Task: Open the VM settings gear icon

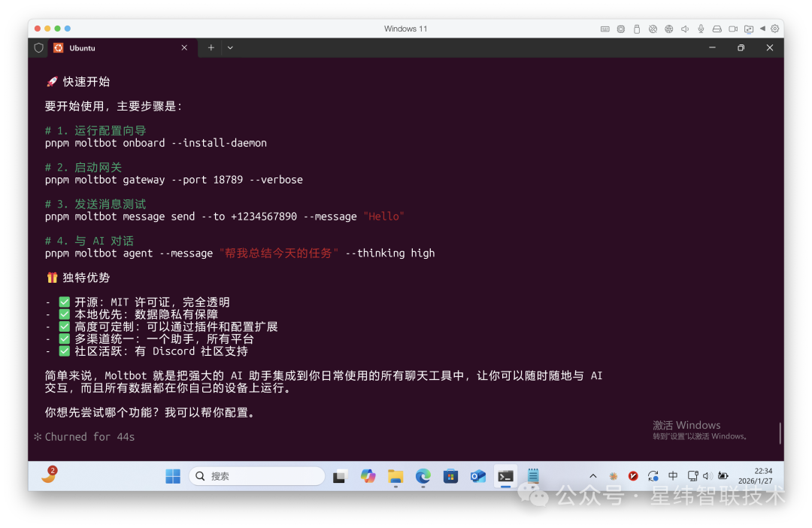Action: click(775, 29)
